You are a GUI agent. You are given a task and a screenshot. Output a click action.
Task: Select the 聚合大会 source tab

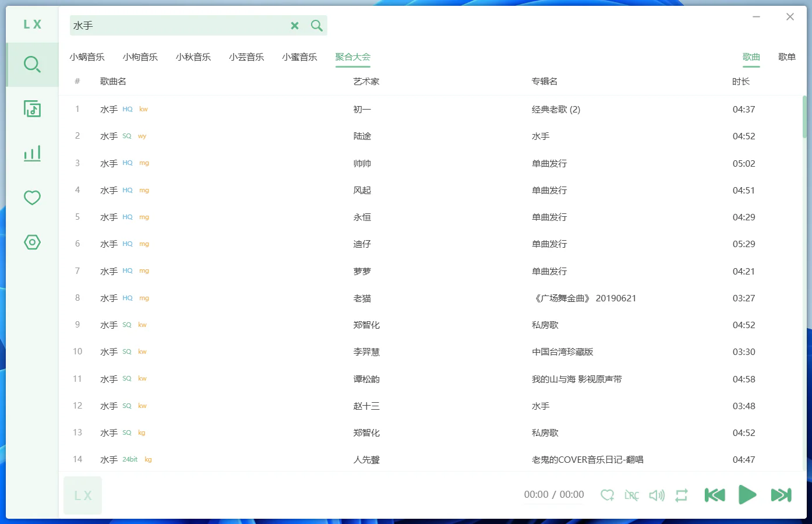click(x=353, y=57)
